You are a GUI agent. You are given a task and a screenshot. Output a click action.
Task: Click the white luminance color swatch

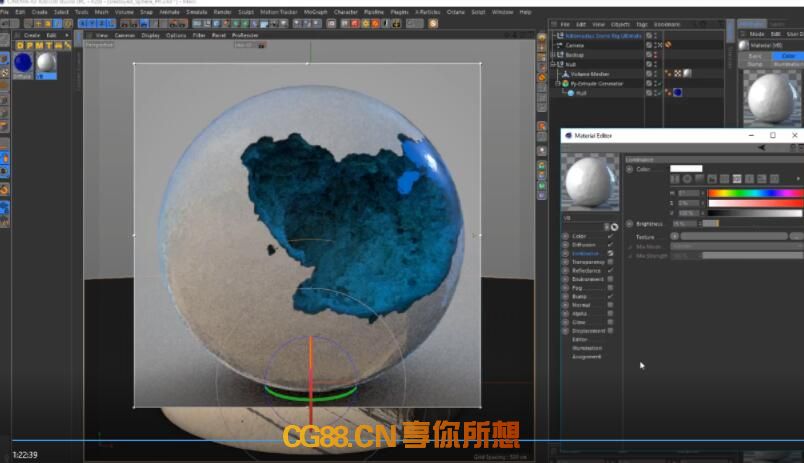(x=686, y=169)
